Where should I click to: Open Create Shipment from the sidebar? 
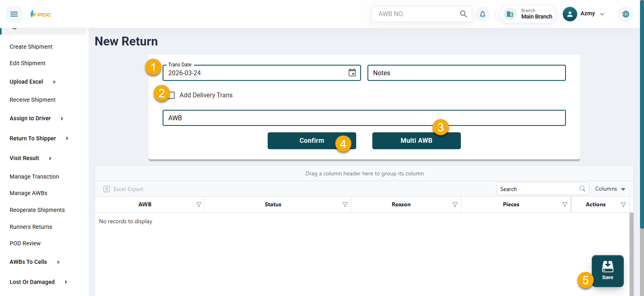click(31, 47)
